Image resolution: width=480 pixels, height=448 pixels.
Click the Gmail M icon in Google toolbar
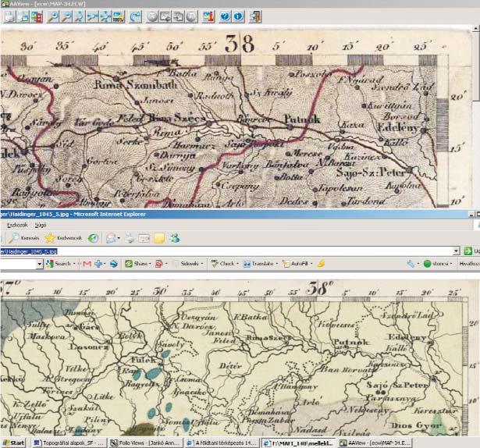[87, 264]
